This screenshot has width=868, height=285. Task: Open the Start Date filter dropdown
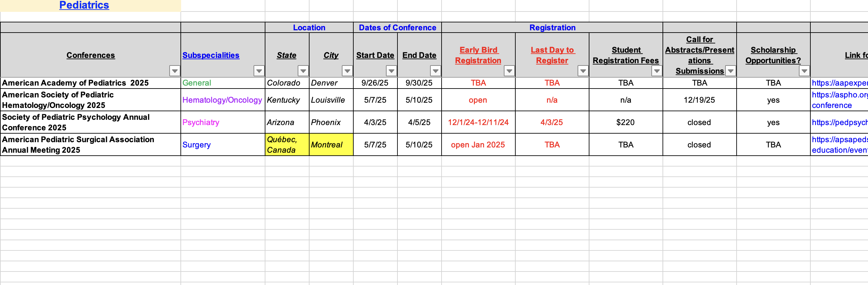tap(391, 71)
